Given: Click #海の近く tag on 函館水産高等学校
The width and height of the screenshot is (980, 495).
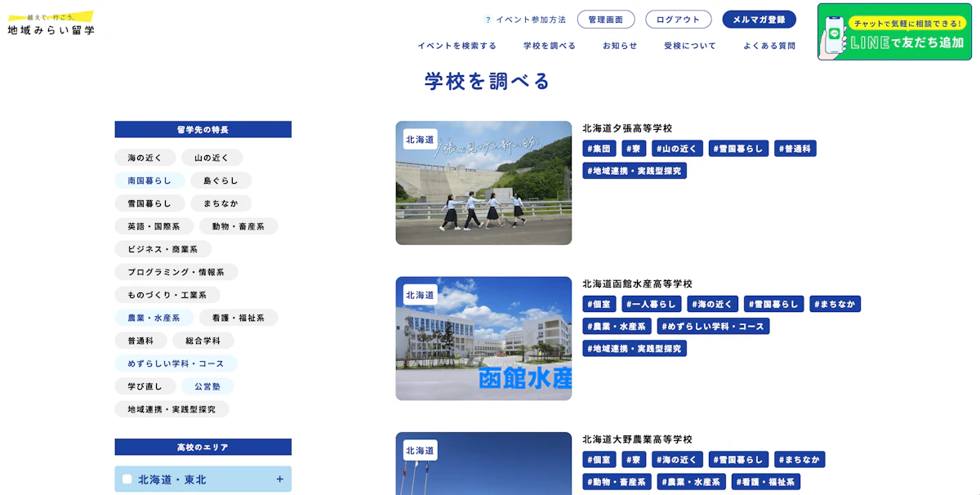Looking at the screenshot, I should pyautogui.click(x=713, y=304).
